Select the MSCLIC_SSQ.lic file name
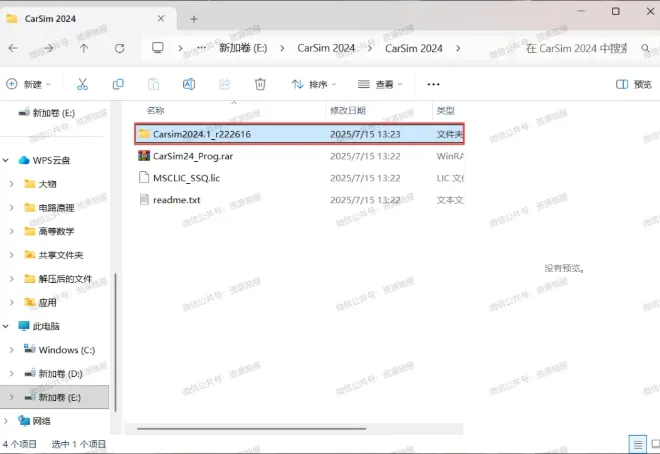The image size is (660, 454). (186, 178)
